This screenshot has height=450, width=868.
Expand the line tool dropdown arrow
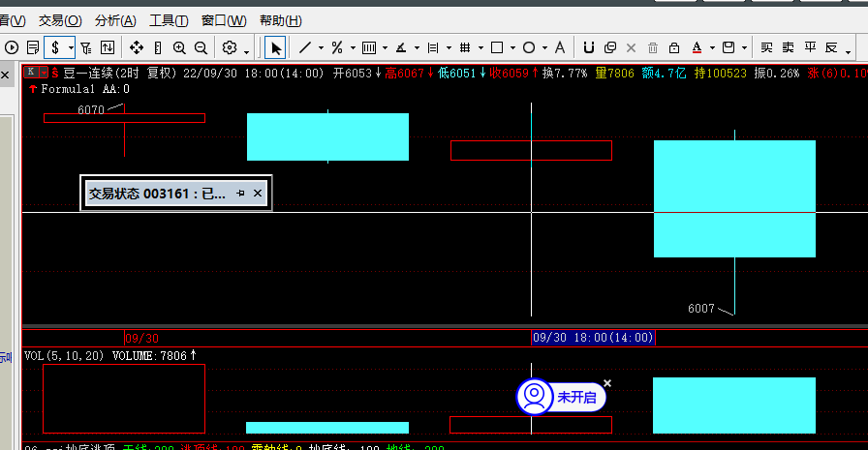point(321,48)
